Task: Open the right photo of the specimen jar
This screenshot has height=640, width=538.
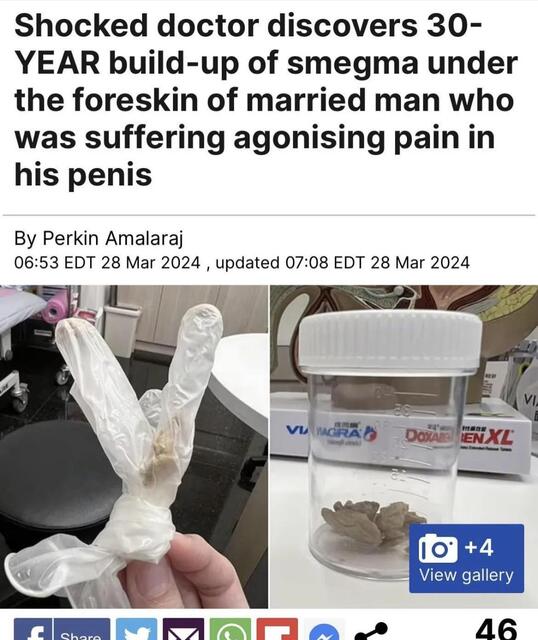Action: [x=404, y=446]
